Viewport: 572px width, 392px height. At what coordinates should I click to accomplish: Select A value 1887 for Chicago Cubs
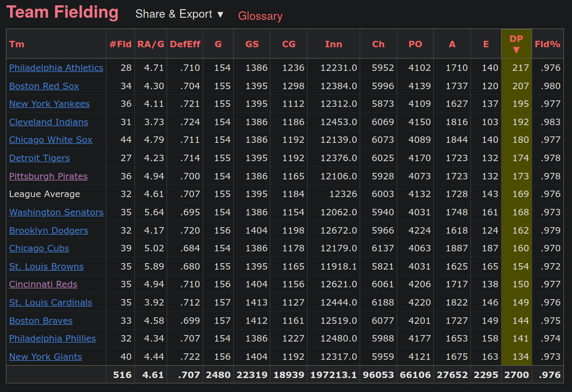tap(457, 249)
